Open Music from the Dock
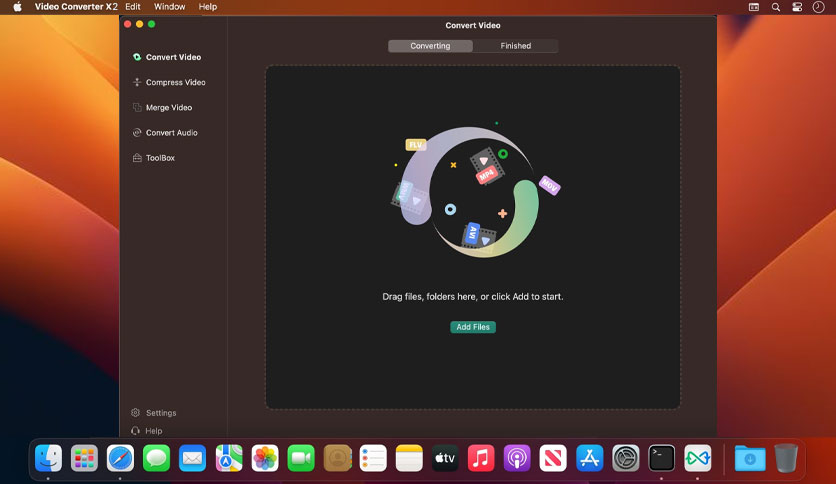 coord(481,458)
